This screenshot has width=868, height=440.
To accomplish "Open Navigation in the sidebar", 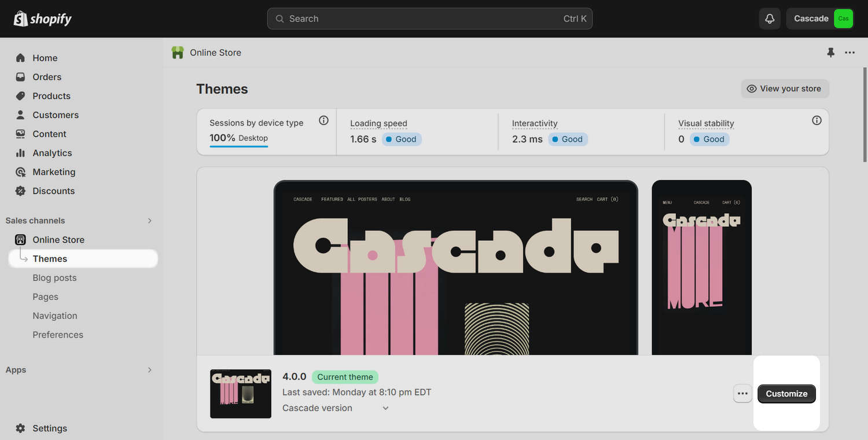I will click(55, 316).
